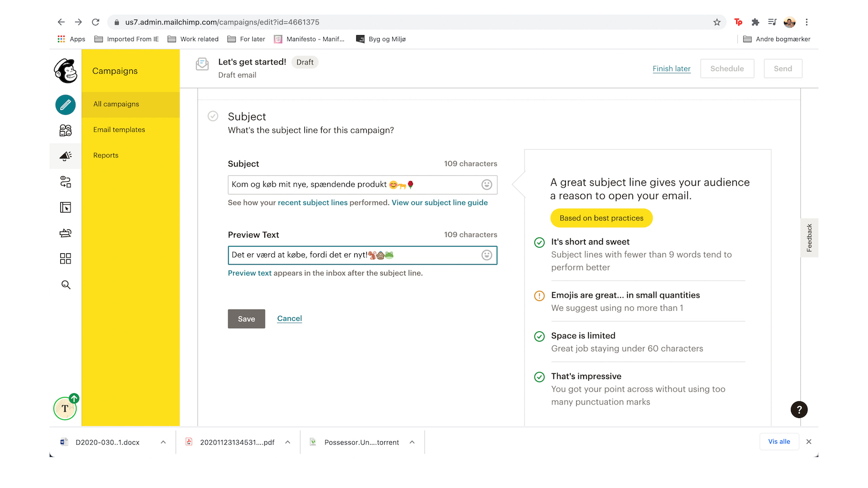
Task: Open the Automations journey icon
Action: (65, 182)
